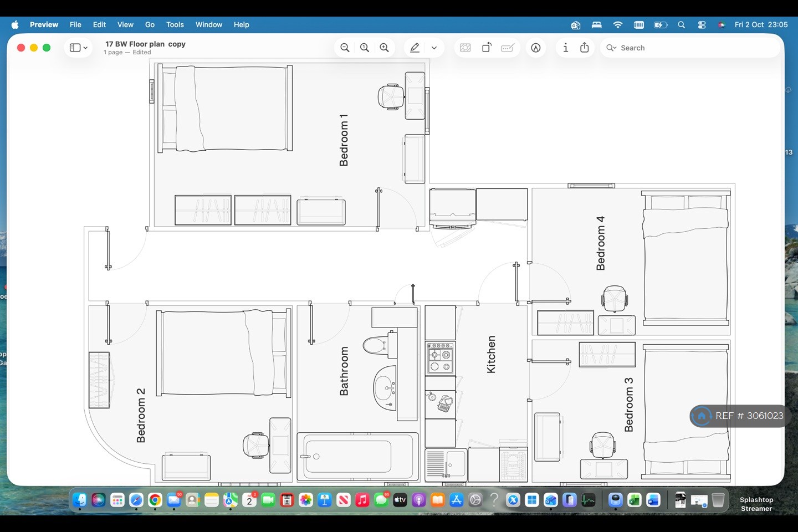Select the Highlight pen tool
The width and height of the screenshot is (798, 532).
coord(415,48)
